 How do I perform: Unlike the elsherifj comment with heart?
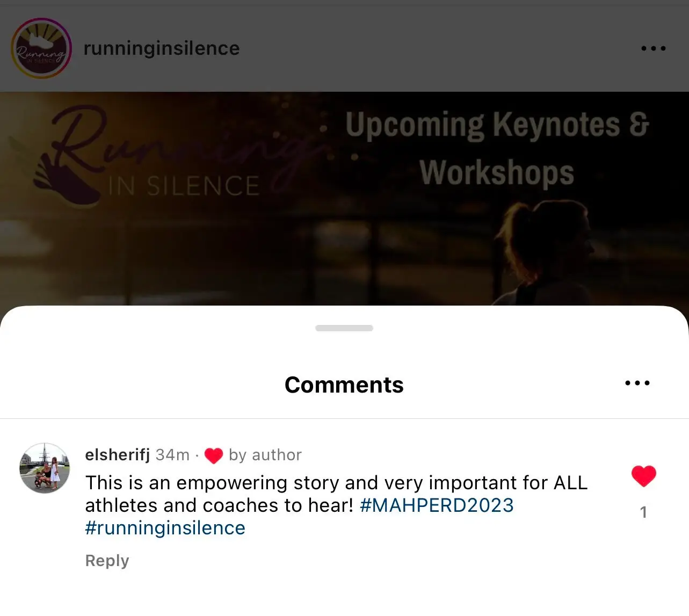click(644, 476)
